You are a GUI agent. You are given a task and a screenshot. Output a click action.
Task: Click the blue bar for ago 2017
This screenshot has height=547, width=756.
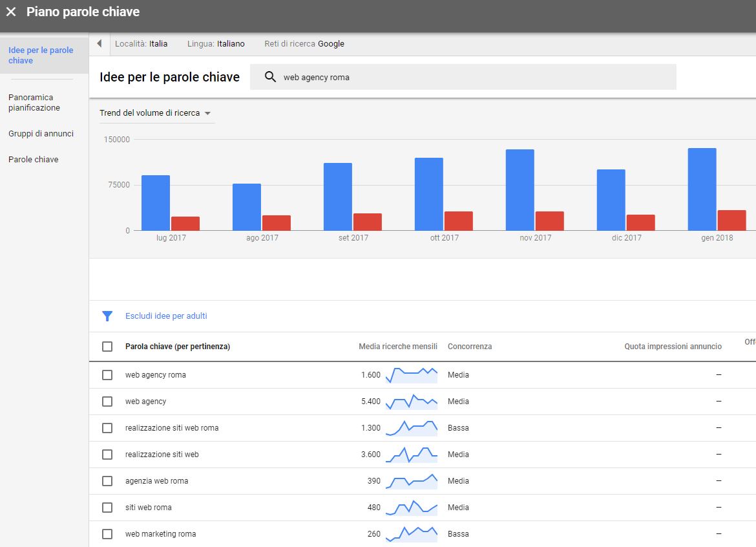click(x=247, y=207)
